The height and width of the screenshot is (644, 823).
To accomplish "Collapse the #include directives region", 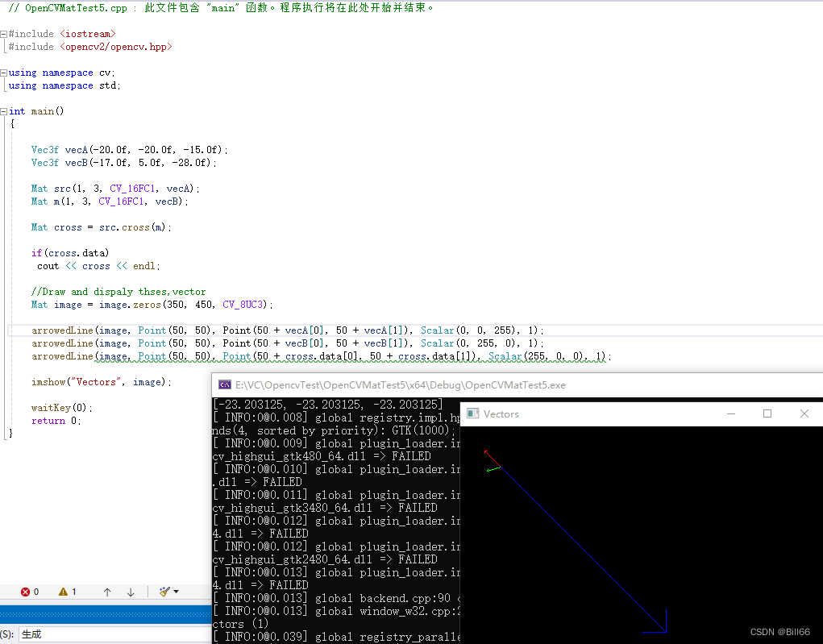I will [x=4, y=34].
